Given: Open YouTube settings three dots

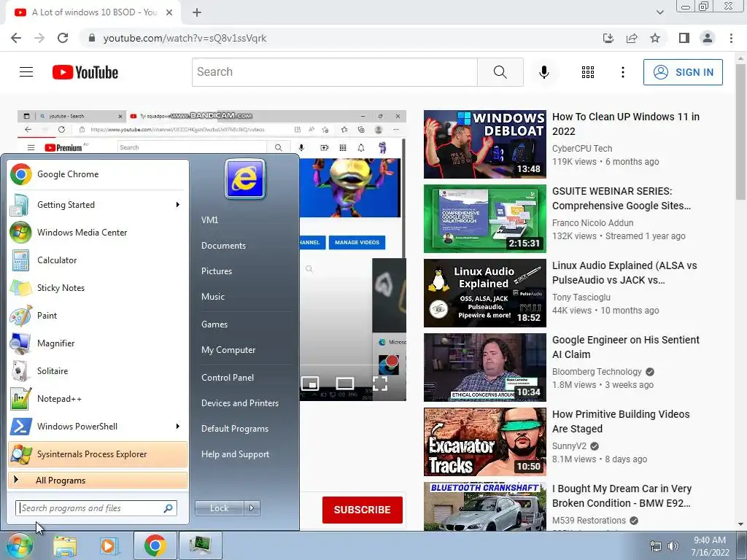Looking at the screenshot, I should tap(623, 72).
